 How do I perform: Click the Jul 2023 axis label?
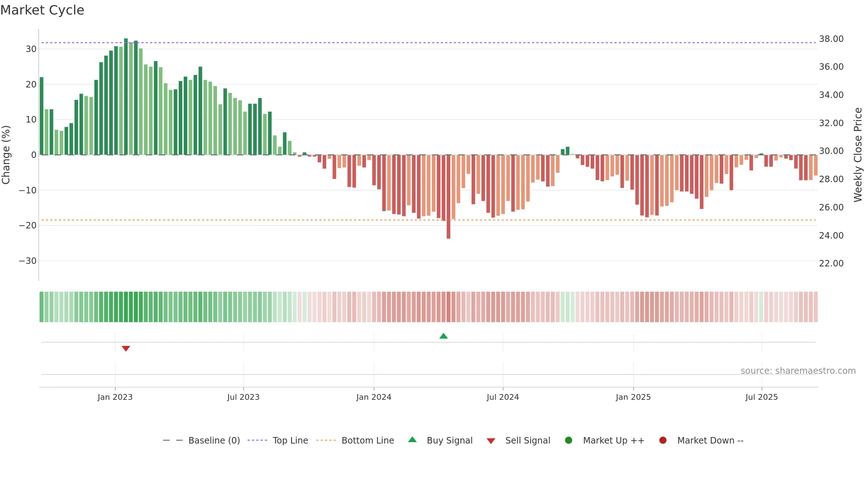point(243,397)
